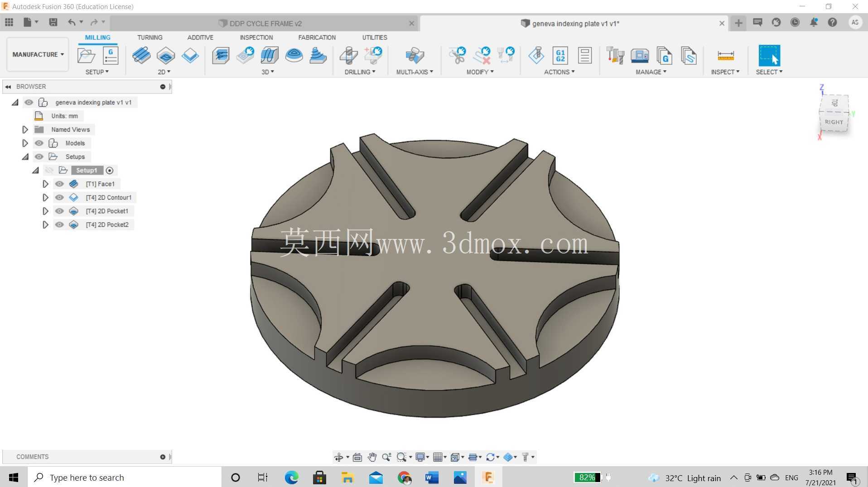Select the 3D Scallop toolpath icon
The width and height of the screenshot is (868, 487).
click(x=294, y=56)
